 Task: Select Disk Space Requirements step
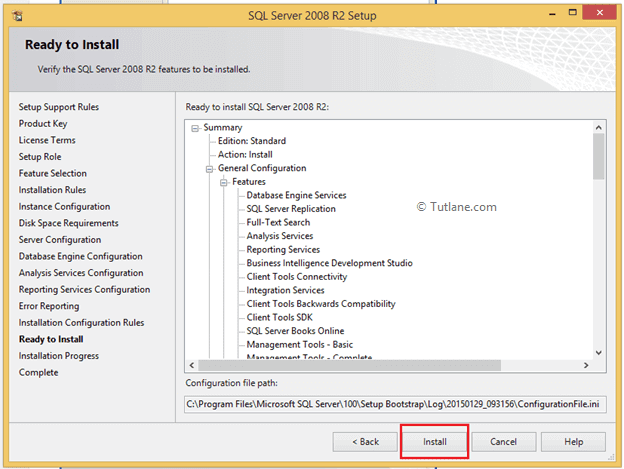[x=68, y=223]
